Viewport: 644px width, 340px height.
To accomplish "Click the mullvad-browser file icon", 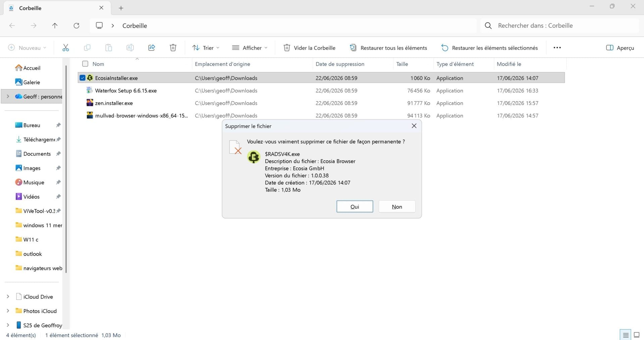I will tap(90, 116).
